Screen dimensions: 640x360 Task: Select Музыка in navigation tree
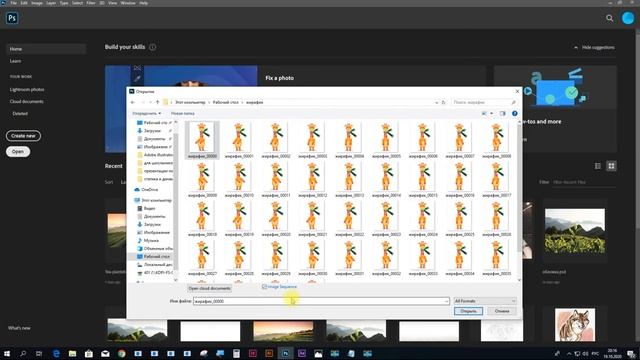(x=151, y=240)
